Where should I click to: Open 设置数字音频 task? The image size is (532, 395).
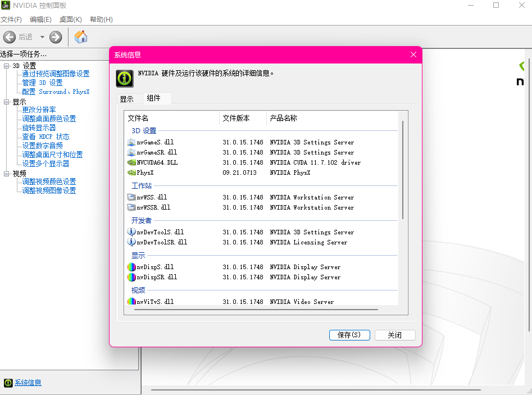pos(42,146)
